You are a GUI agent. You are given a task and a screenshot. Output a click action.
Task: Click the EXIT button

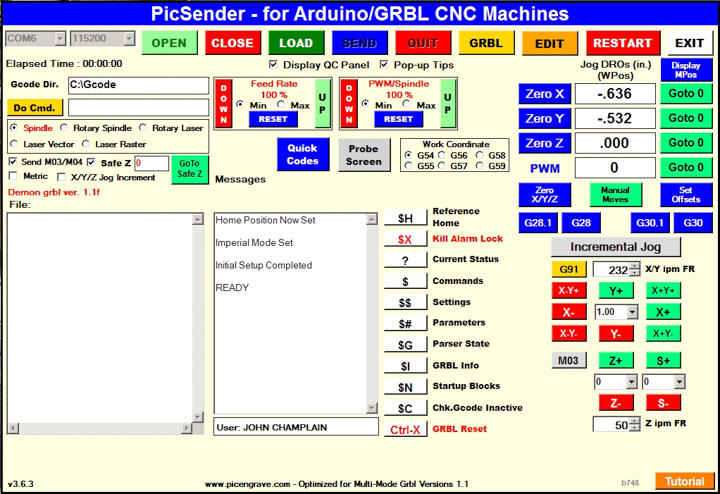click(x=690, y=43)
